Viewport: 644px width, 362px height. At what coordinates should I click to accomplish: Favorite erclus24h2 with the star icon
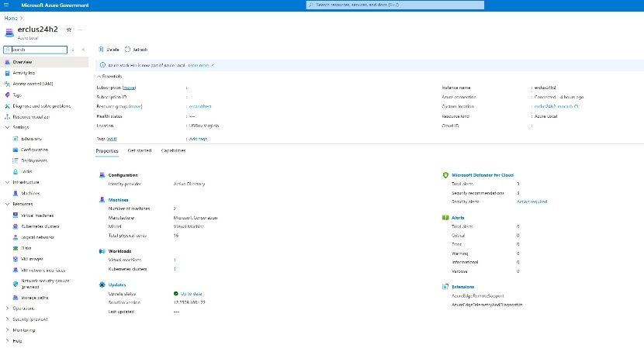69,29
